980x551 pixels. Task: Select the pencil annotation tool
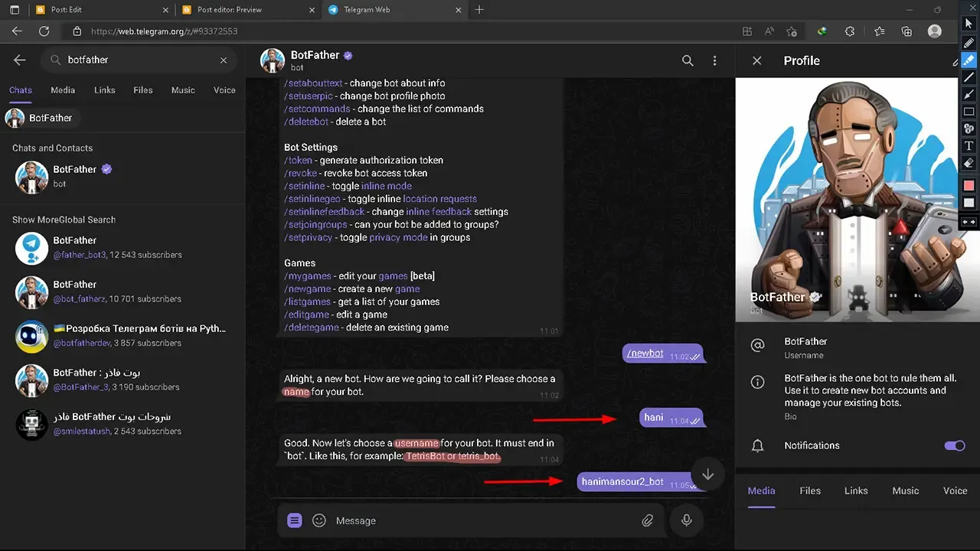[969, 42]
